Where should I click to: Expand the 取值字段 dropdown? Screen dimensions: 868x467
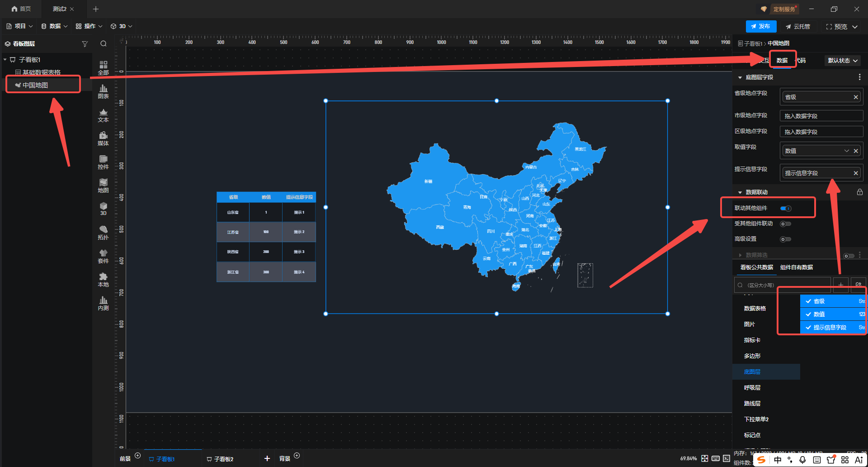pyautogui.click(x=846, y=151)
